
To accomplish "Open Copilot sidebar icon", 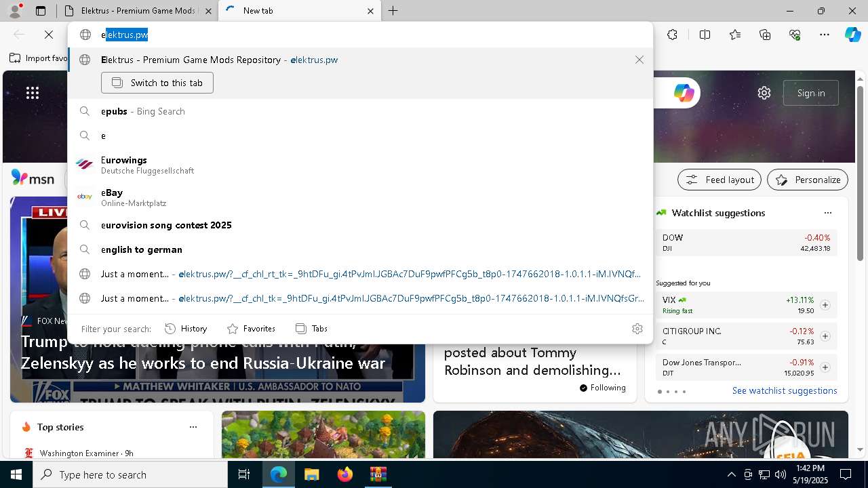I will tap(852, 35).
